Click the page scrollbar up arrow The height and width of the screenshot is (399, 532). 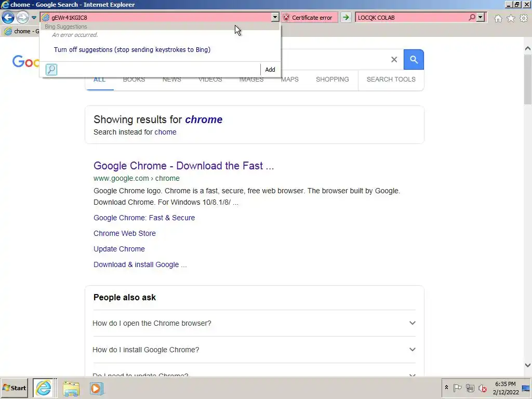pos(528,48)
